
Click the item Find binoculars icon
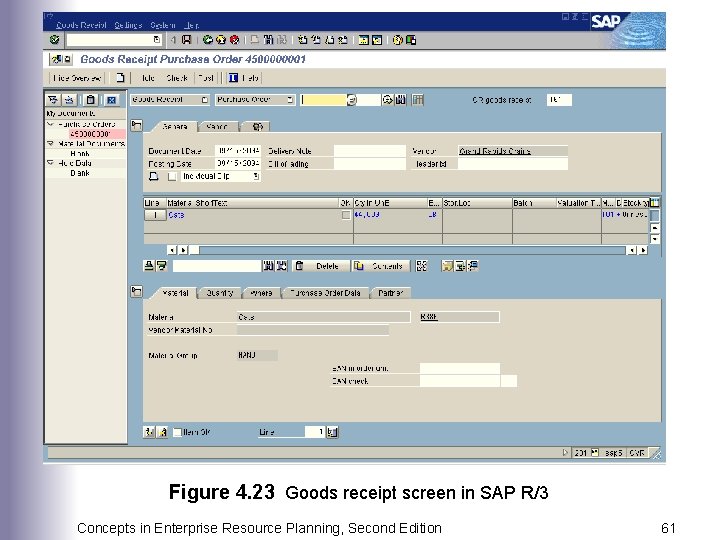268,266
